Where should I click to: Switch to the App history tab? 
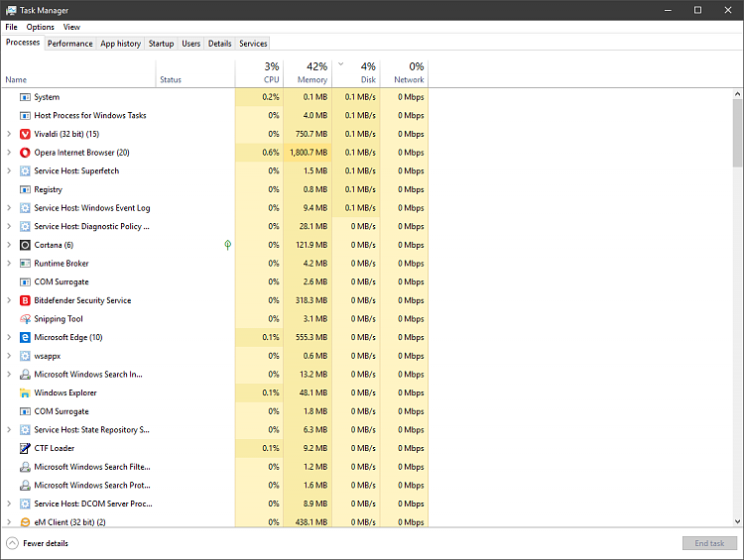(120, 44)
